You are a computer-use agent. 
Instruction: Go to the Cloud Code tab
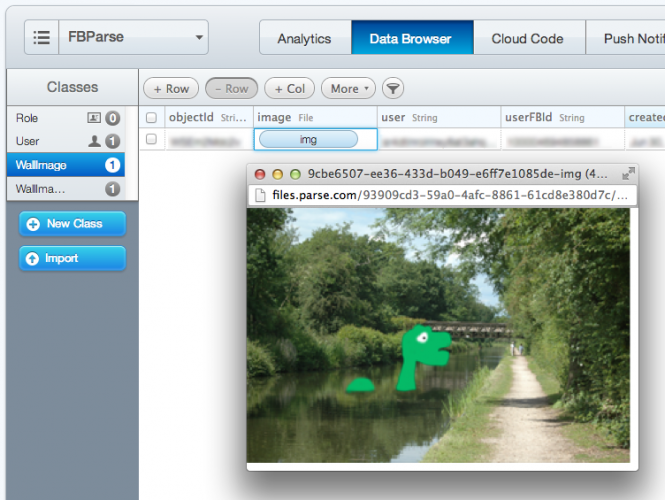click(529, 39)
